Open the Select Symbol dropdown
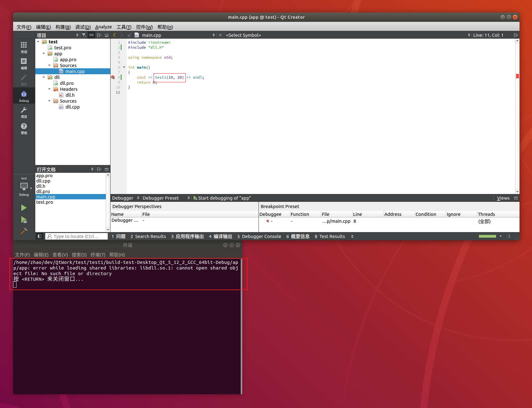 (x=348, y=35)
